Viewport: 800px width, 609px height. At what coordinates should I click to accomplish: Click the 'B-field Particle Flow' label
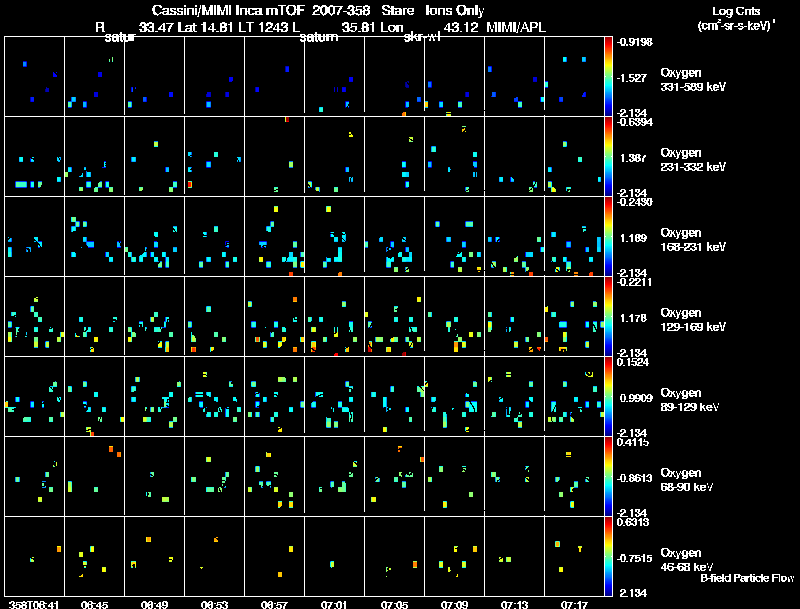747,578
